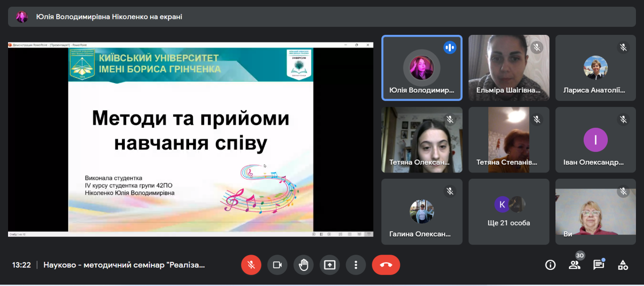Click the university crest logo on slide
The height and width of the screenshot is (286, 644).
[x=82, y=65]
